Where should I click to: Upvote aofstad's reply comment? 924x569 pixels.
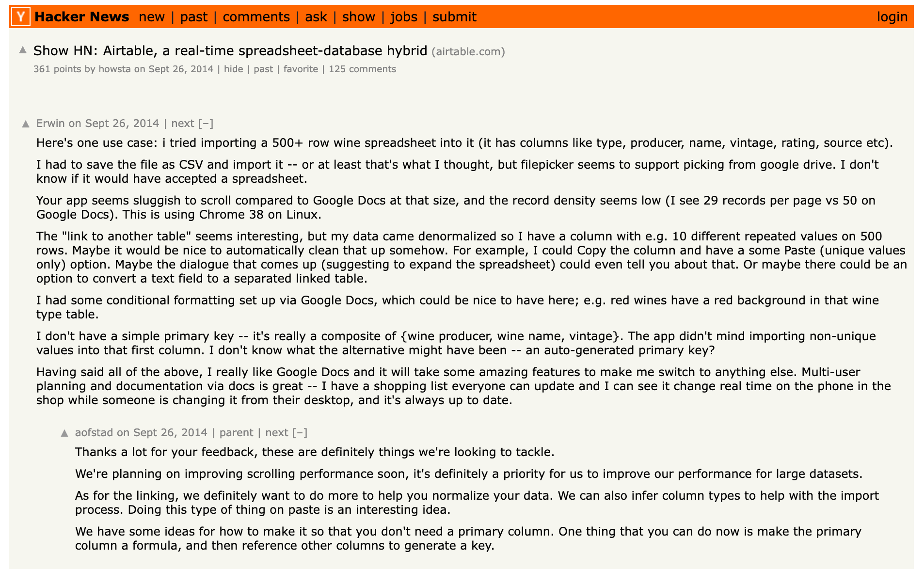(64, 433)
